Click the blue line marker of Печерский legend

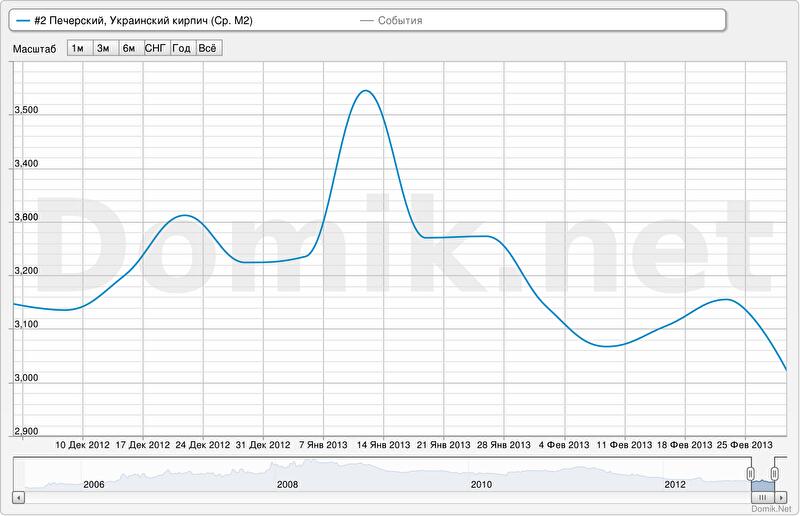click(x=24, y=20)
